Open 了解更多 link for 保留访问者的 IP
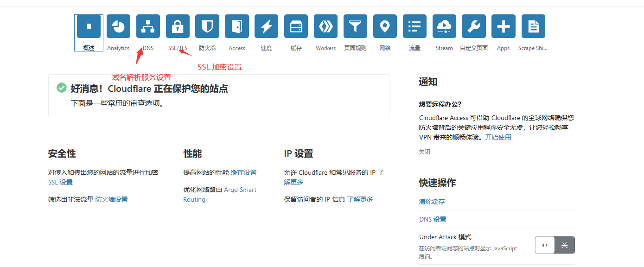 tap(360, 199)
